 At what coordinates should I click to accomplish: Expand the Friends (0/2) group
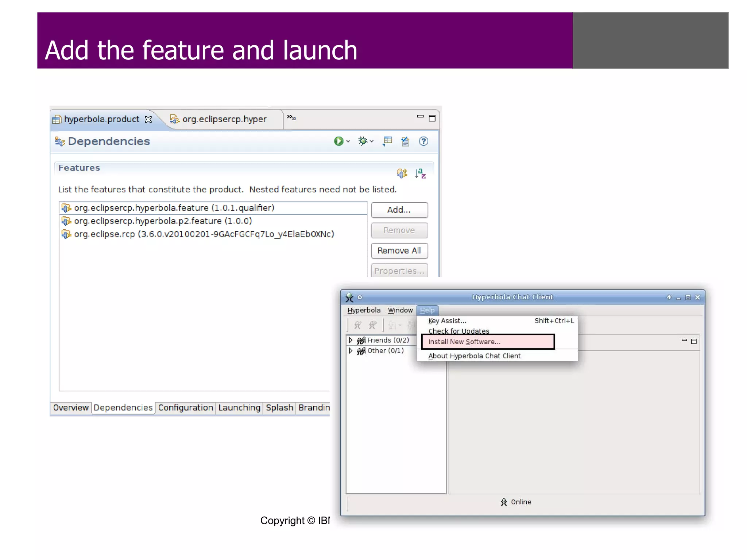click(351, 340)
